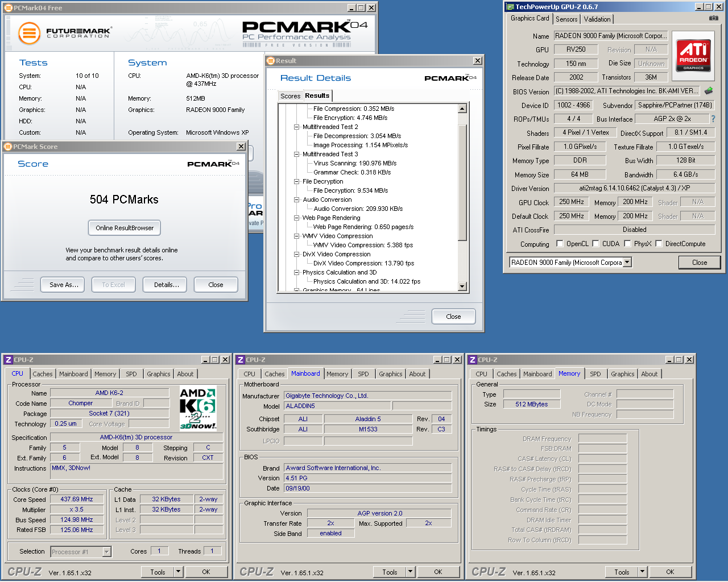Screen dimensions: 728x582
Task: Open Tools dropdown arrow in Memory window
Action: tap(642, 572)
